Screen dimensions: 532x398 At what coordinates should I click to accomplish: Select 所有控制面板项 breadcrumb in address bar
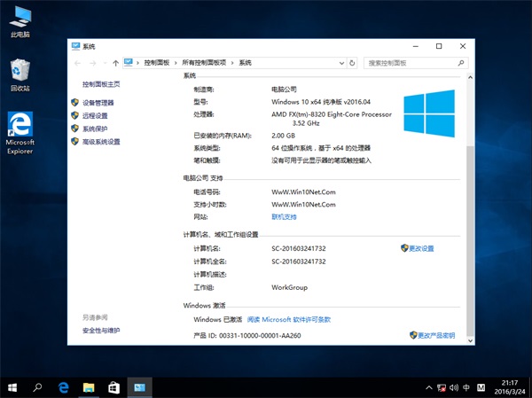coord(203,63)
